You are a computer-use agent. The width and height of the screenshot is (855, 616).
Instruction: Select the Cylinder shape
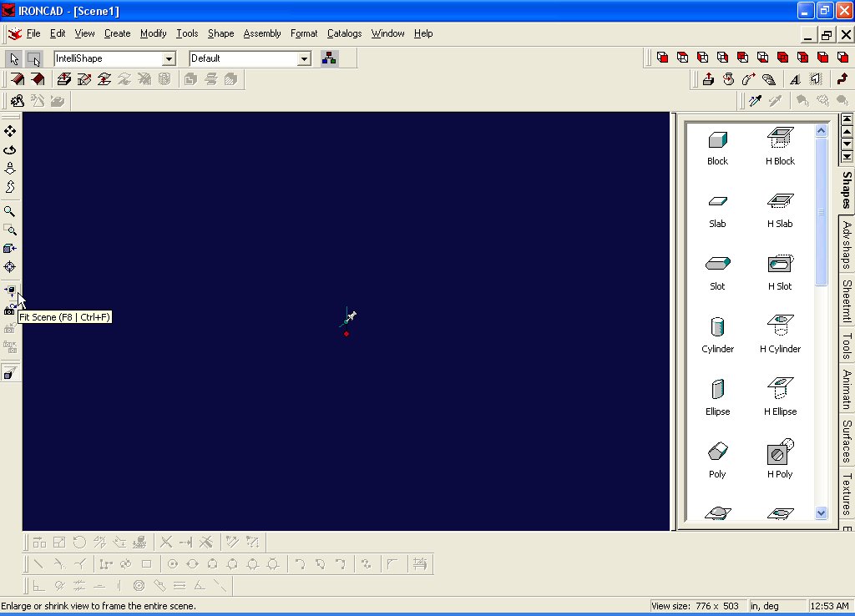coord(717,336)
